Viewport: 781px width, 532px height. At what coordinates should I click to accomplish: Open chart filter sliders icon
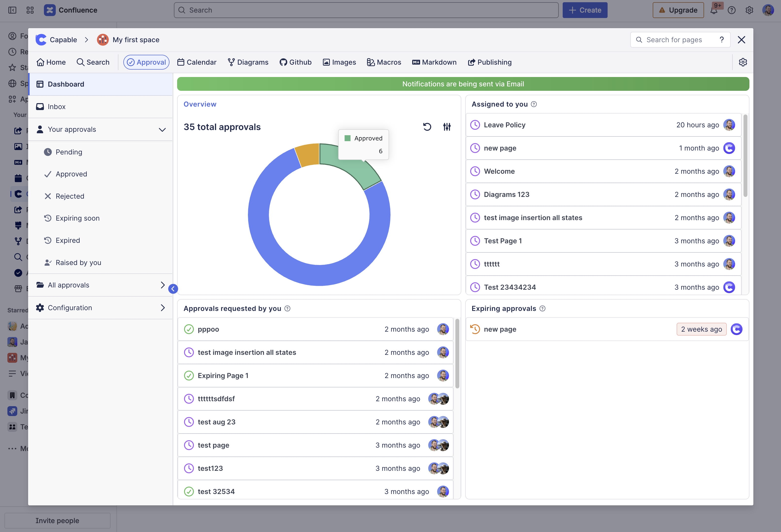(x=447, y=127)
